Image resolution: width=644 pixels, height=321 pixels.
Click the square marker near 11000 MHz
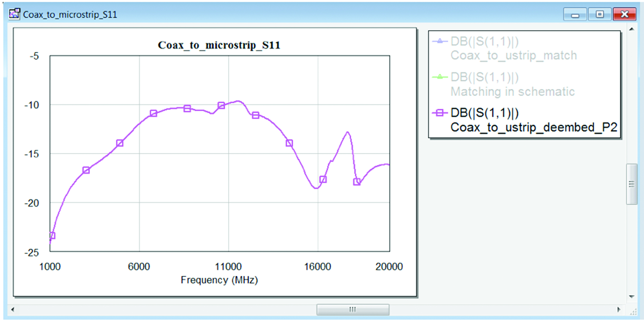tap(221, 106)
